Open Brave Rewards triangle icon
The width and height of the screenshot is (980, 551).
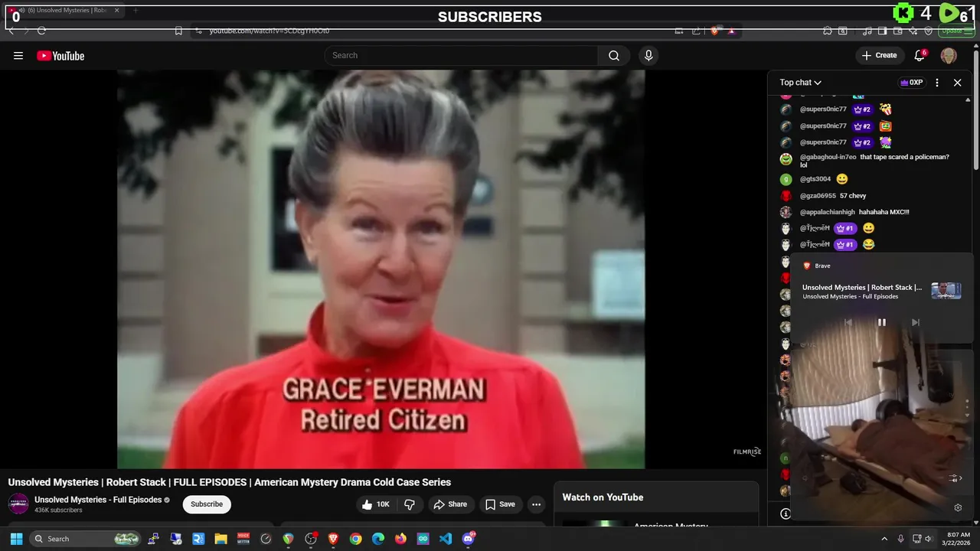[731, 31]
